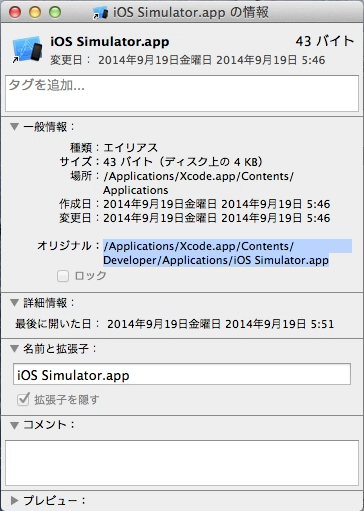Click the header file name iOS Simulator.app

click(x=110, y=42)
